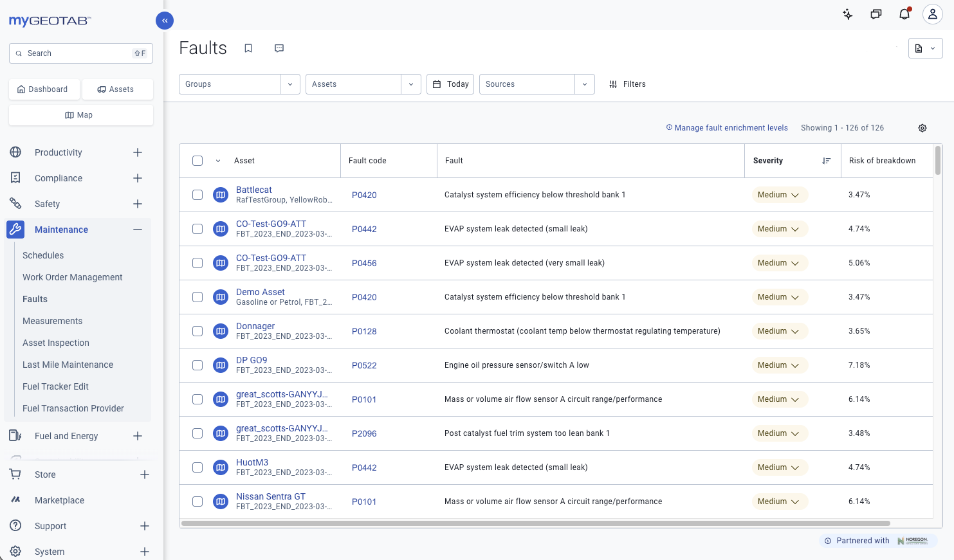Screen dimensions: 954x560
Task: Open the account profile icon
Action: tap(932, 14)
